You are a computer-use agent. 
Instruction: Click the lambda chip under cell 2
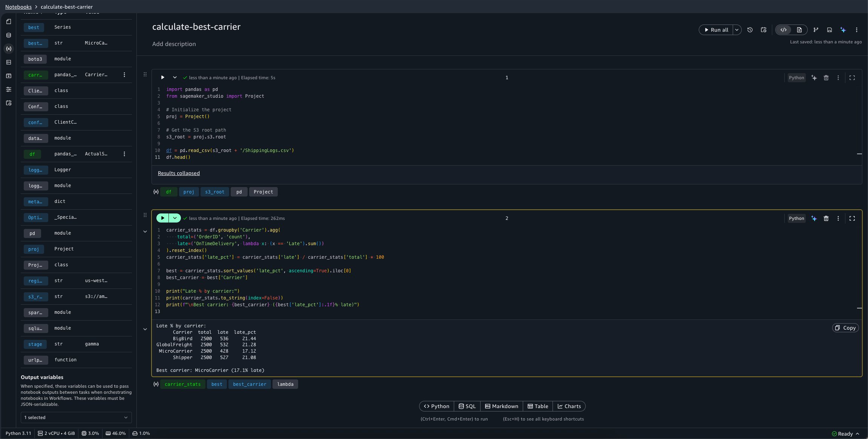pyautogui.click(x=285, y=384)
